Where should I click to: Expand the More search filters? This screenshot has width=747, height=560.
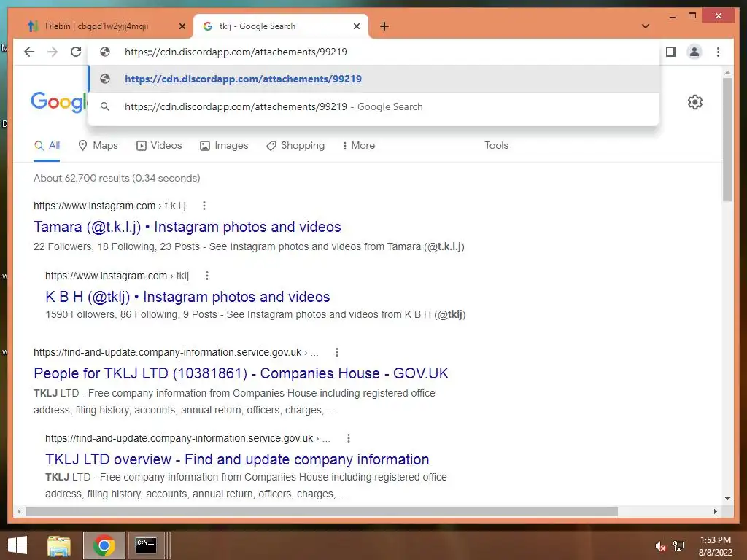click(x=359, y=146)
